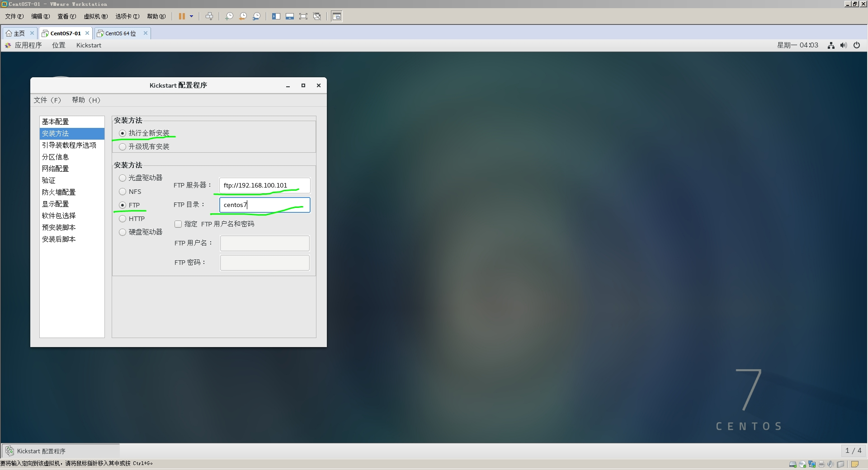Enable 指定 FTP 用户名和密码 checkbox
868x470 pixels.
pos(178,224)
